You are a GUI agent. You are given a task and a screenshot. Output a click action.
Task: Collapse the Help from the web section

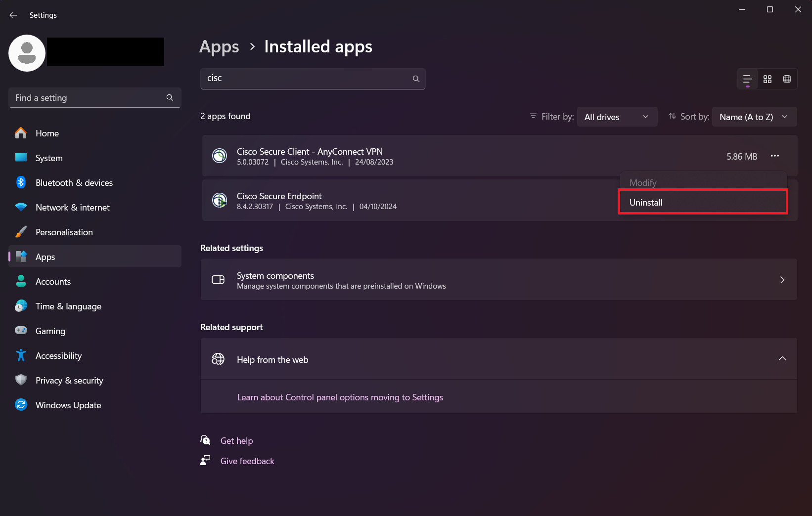pos(782,359)
